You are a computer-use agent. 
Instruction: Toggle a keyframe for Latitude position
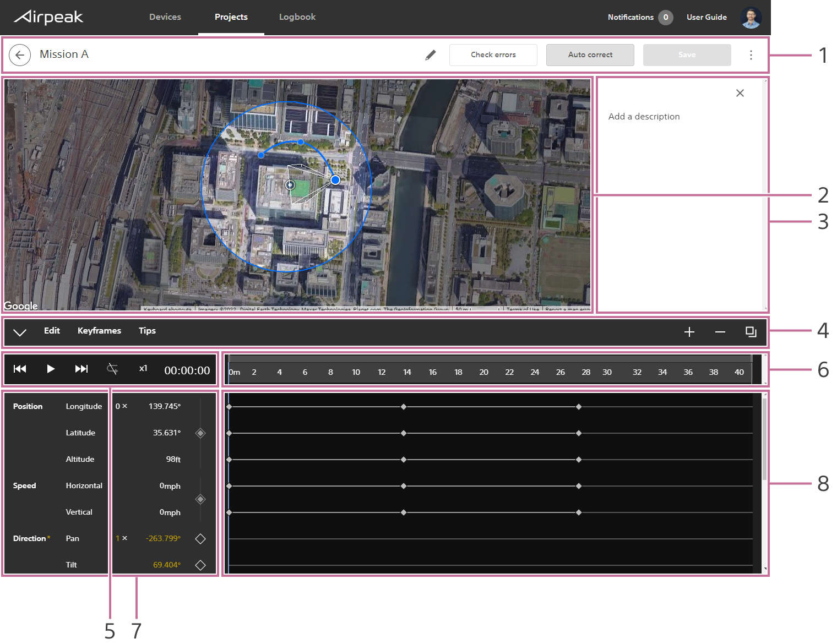pyautogui.click(x=200, y=433)
